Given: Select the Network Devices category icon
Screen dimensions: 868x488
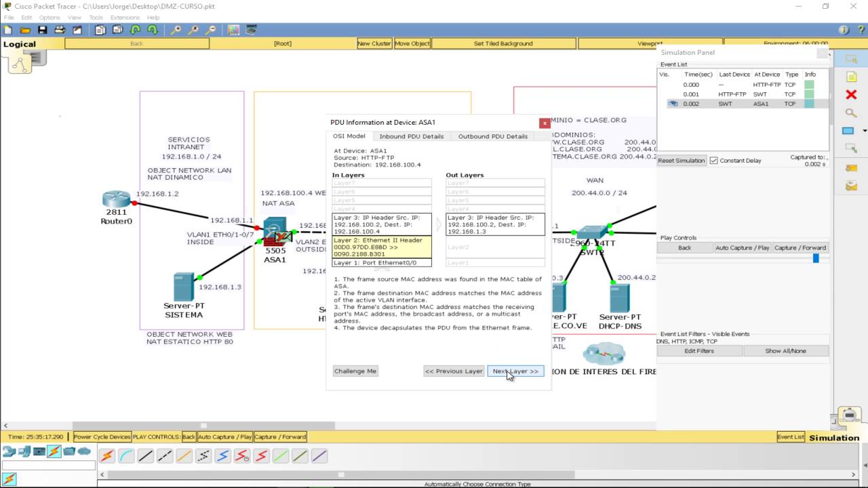Looking at the screenshot, I should click(9, 451).
